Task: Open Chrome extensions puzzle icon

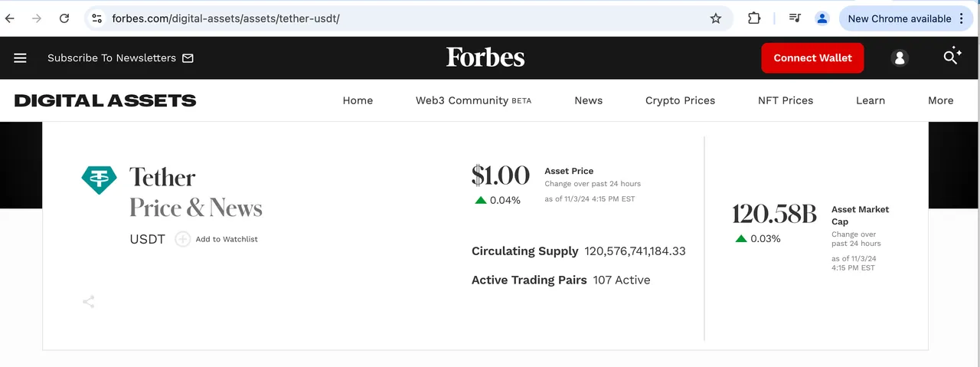Action: click(754, 18)
